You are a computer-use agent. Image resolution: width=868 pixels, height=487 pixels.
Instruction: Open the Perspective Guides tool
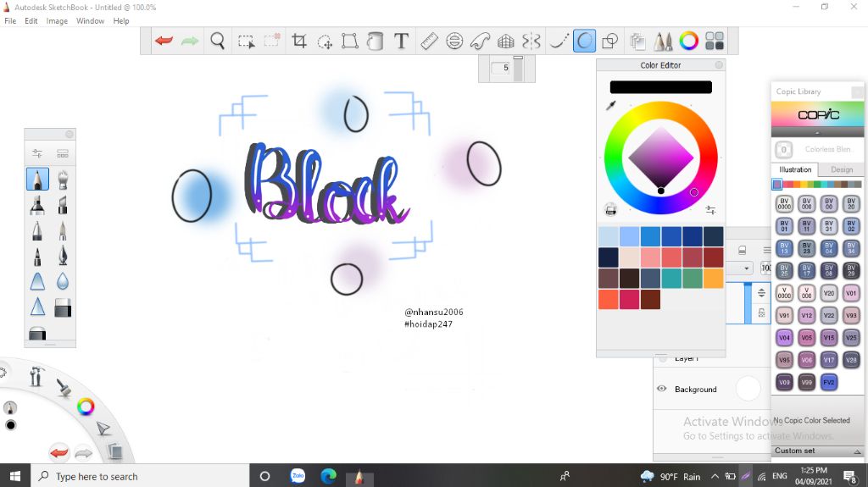coord(506,41)
